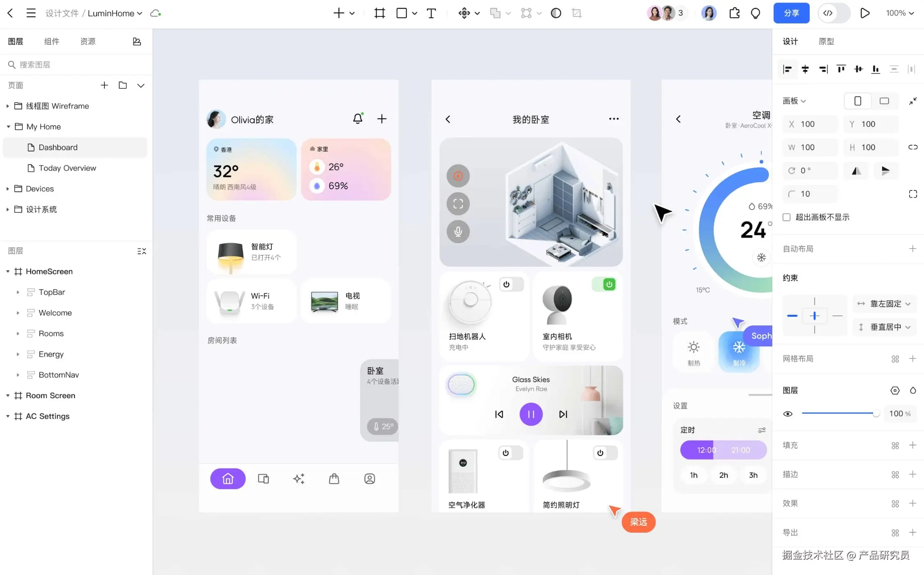Toggle the code developer mode switch

click(833, 13)
